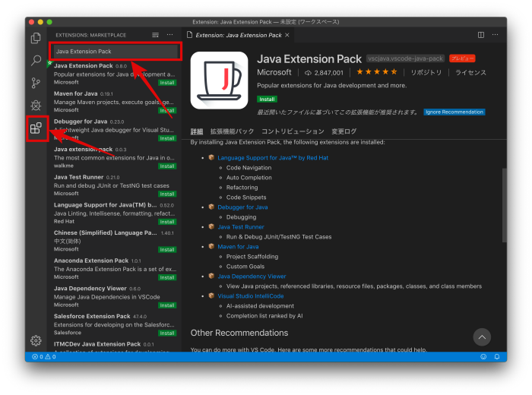Click the scroll-to-top arrow button
Screen dimensions: 532x395
[x=482, y=337]
